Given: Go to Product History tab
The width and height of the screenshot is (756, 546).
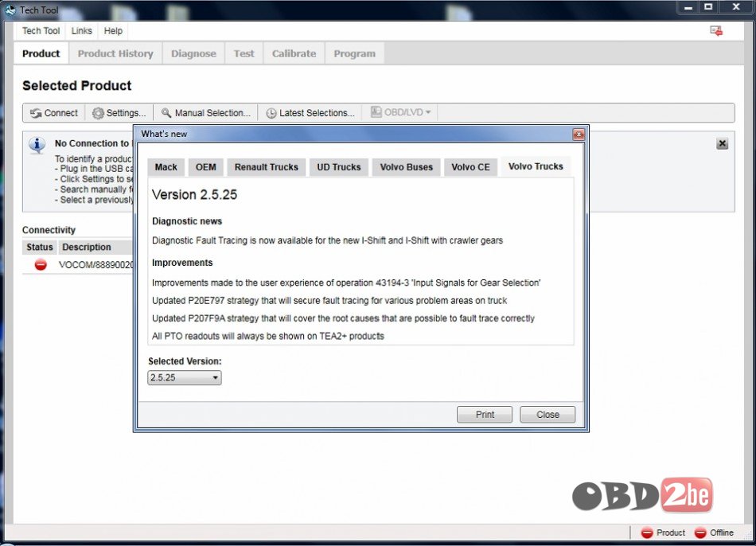Looking at the screenshot, I should 115,53.
